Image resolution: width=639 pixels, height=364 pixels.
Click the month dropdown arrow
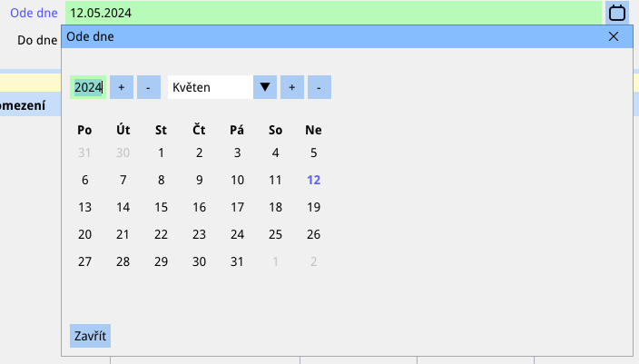point(265,87)
